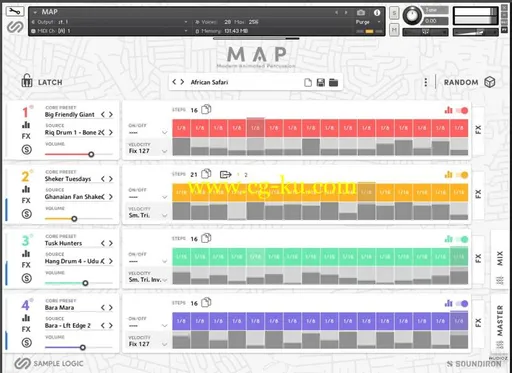Image resolution: width=512 pixels, height=373 pixels.
Task: Open the FX tab beside core 4 sequencer
Action: pos(478,323)
